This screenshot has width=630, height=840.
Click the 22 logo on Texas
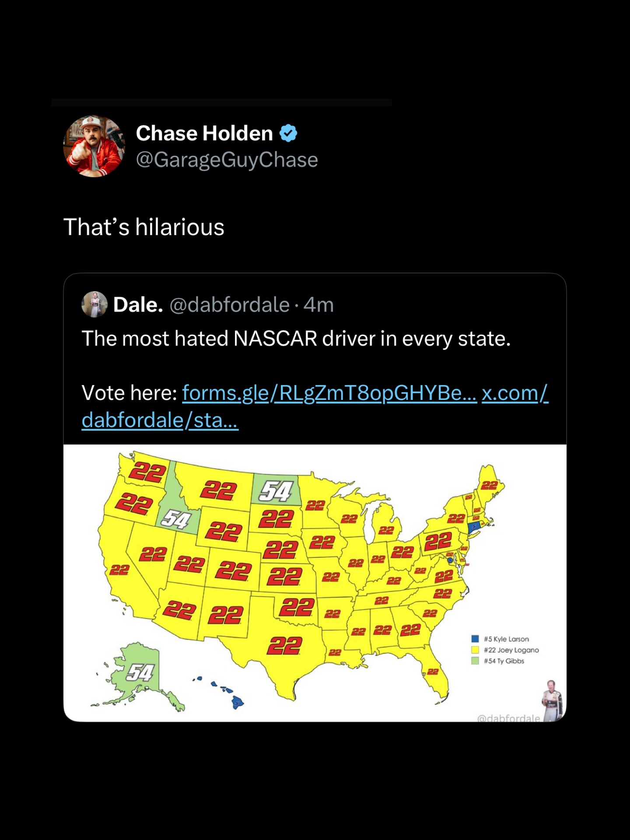(x=285, y=645)
